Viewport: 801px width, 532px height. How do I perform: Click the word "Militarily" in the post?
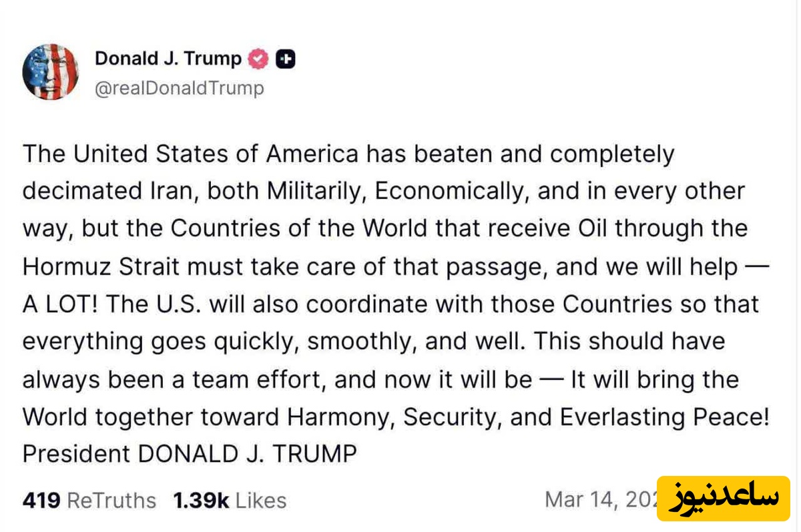tap(315, 192)
